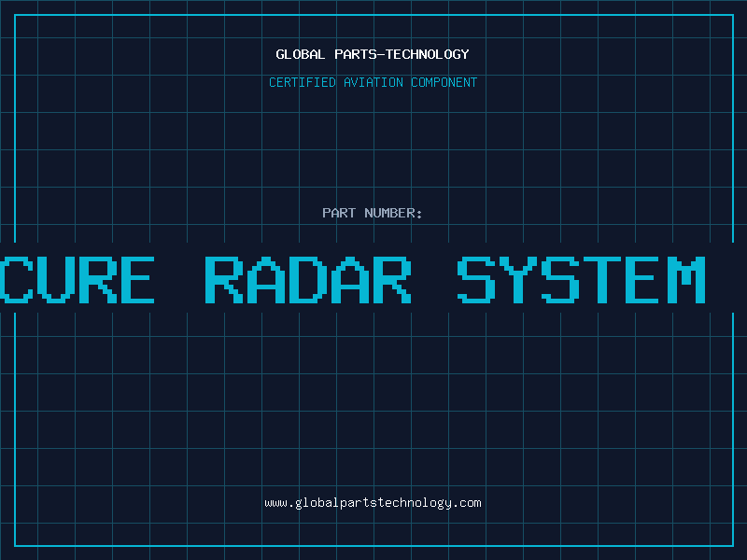747x560 pixels.
Task: Click the cut-off word CURE in banner
Action: pos(78,279)
